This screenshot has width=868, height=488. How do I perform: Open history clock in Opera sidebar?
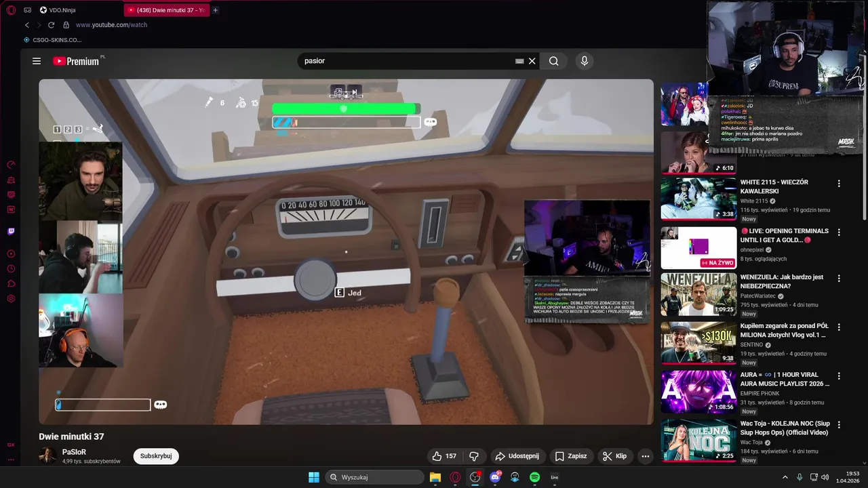coord(11,269)
